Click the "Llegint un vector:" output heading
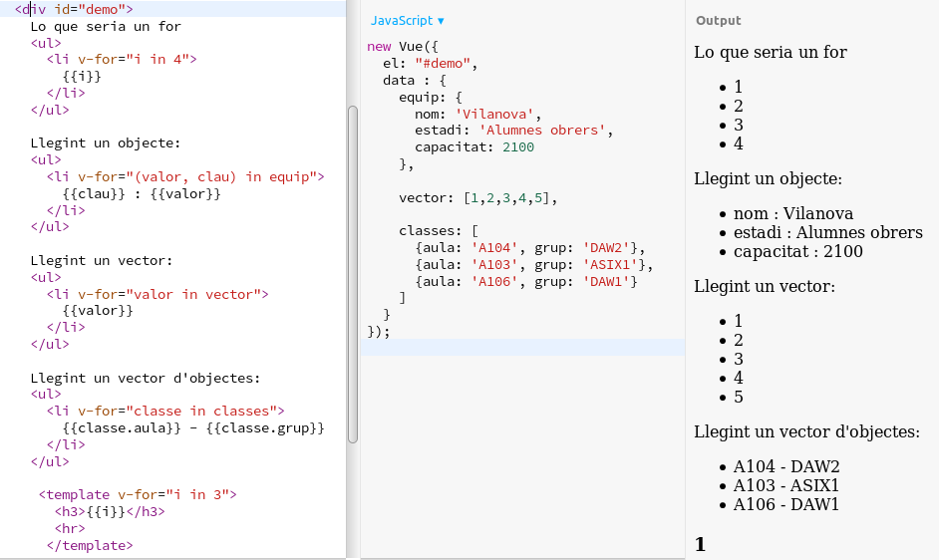This screenshot has width=939, height=560. (764, 287)
